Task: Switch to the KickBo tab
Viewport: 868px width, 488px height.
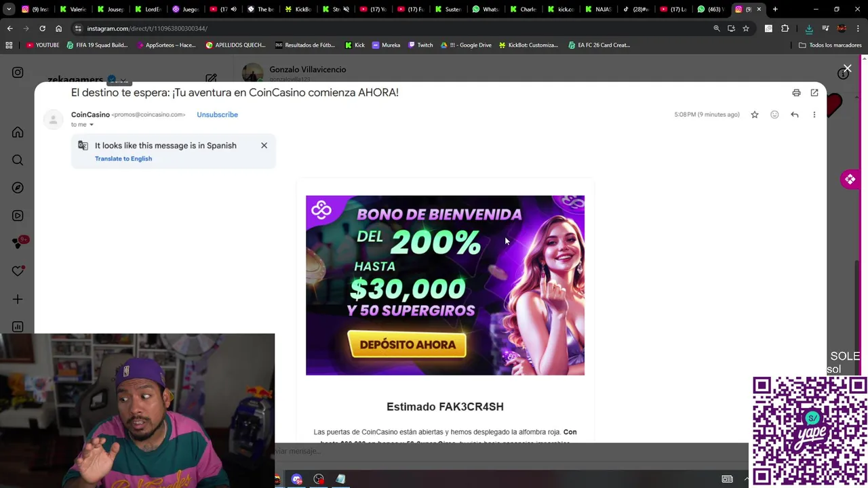Action: (x=298, y=9)
